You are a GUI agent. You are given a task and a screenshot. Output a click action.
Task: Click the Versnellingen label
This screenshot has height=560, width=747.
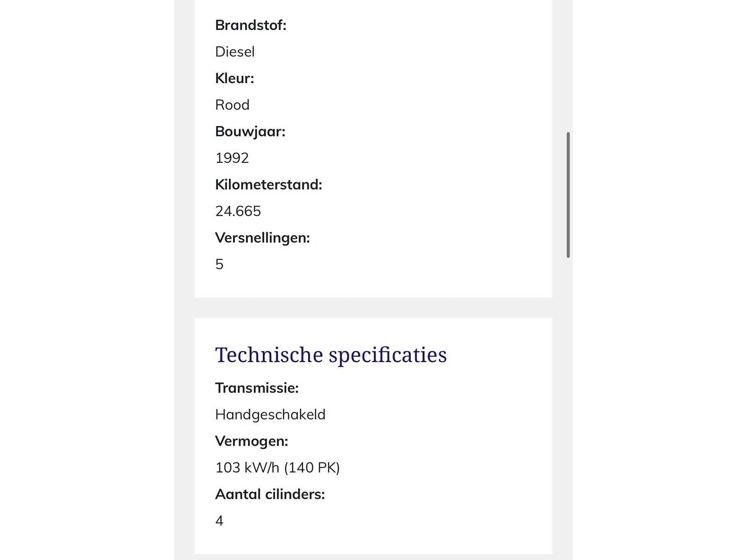click(x=262, y=238)
